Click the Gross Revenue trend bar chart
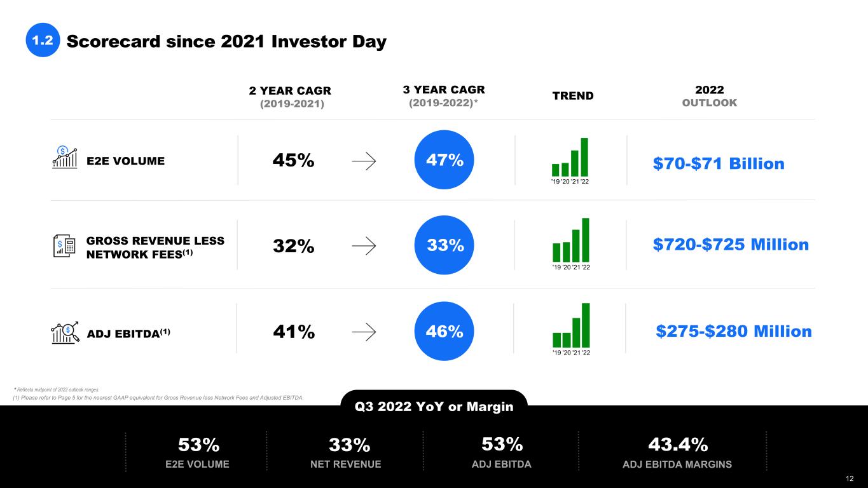The width and height of the screenshot is (868, 488). click(x=571, y=244)
